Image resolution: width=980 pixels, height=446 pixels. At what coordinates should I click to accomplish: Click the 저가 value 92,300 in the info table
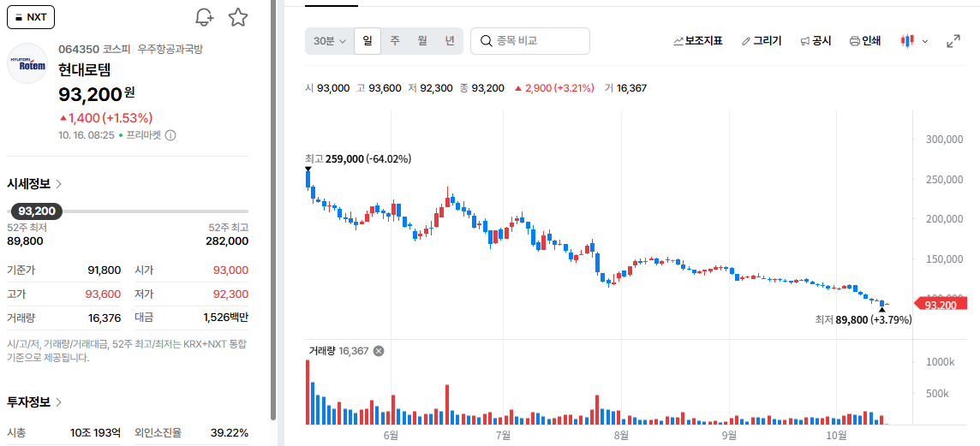230,294
